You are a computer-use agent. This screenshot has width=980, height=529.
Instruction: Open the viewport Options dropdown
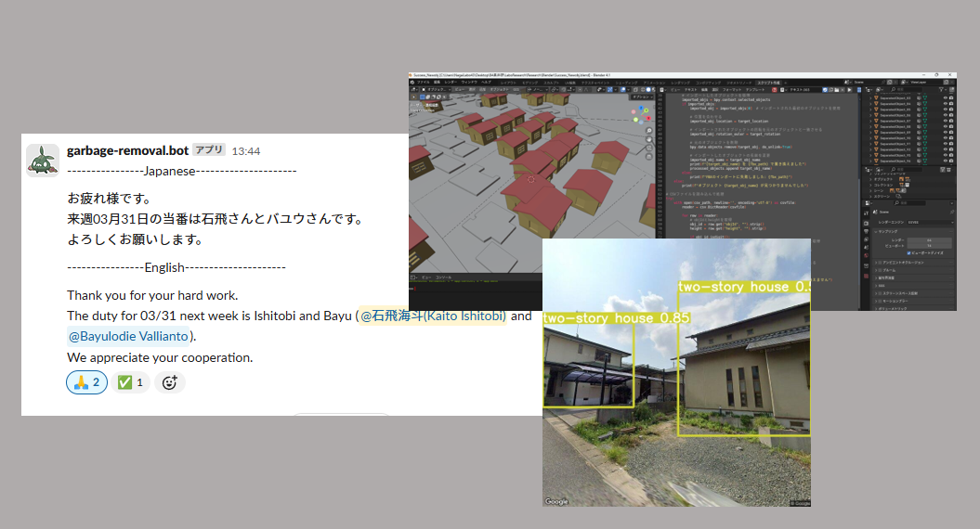(641, 97)
